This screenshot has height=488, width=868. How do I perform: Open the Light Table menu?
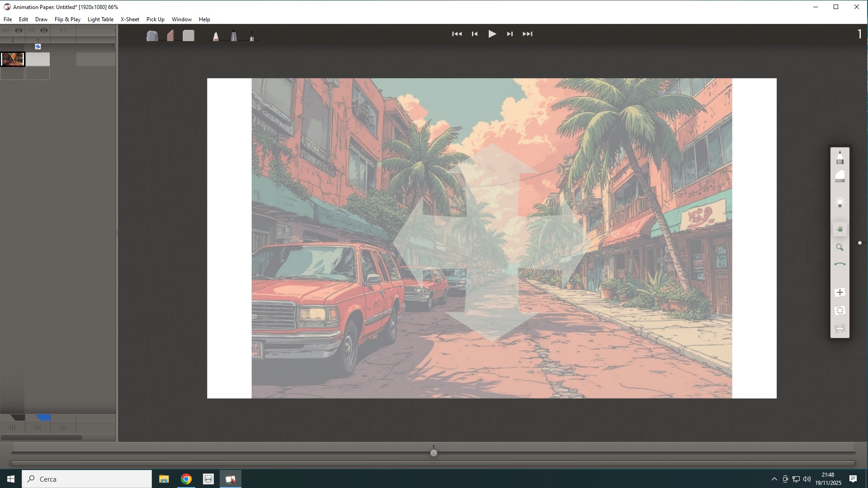coord(100,19)
